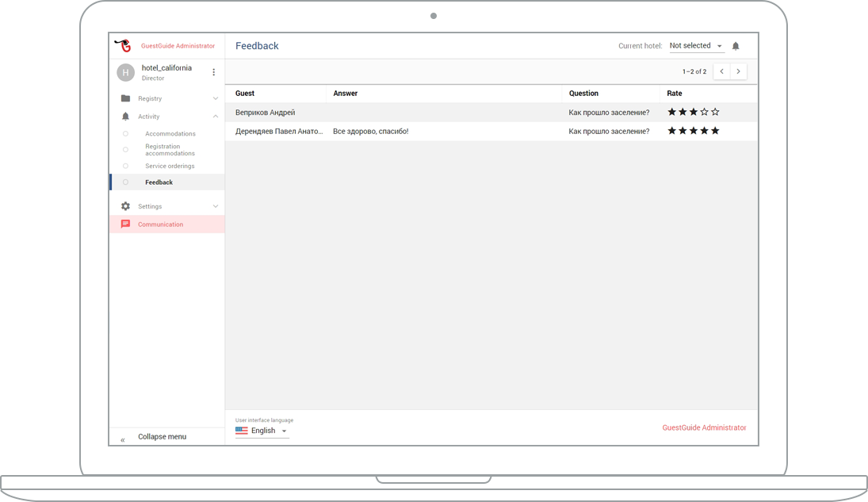
Task: Select guest Веприков Андрей
Action: tap(266, 113)
